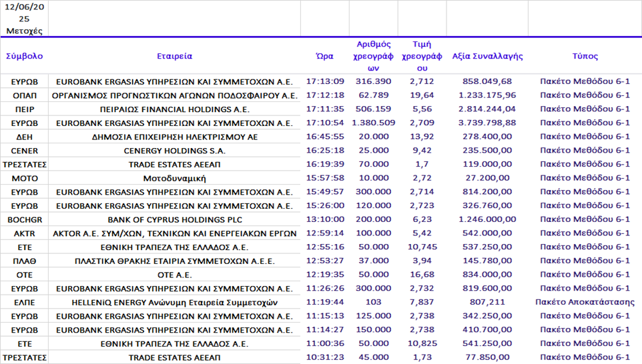This screenshot has width=642, height=364.
Task: Click 'Πακέτο Μεθόδου 6-1' in the ΟΤΕ row
Action: tap(585, 275)
